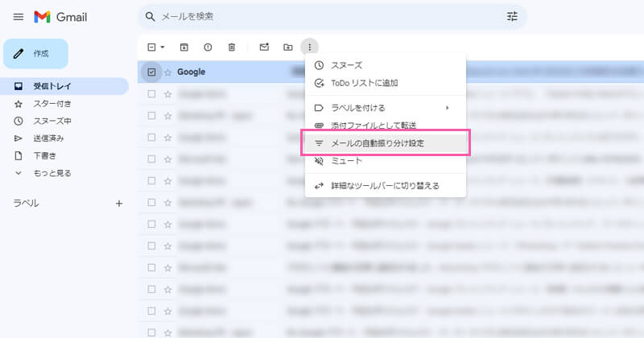Toggle the select-all checkbox in toolbar

pos(151,47)
